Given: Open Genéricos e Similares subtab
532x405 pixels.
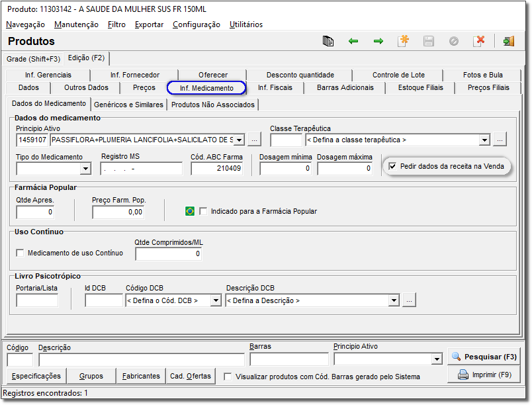Looking at the screenshot, I should click(x=128, y=105).
